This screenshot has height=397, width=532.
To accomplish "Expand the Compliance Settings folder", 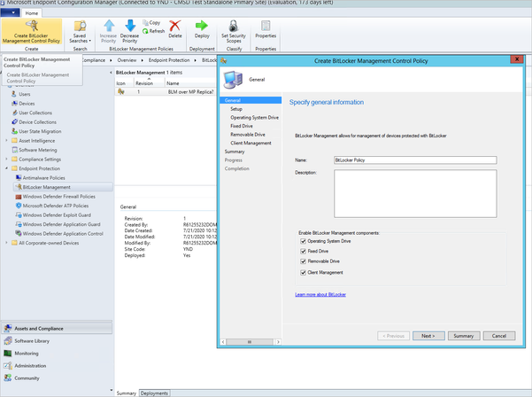I will coord(6,160).
